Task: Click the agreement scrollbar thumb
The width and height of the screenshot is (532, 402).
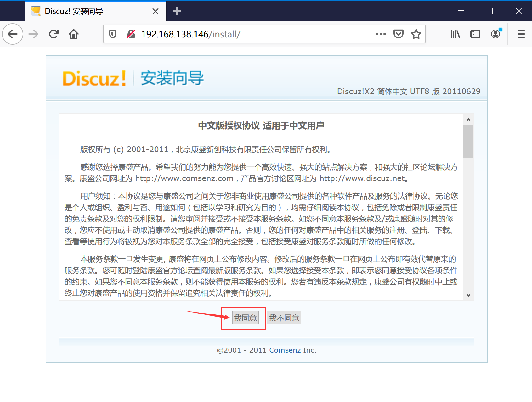Action: (468, 141)
